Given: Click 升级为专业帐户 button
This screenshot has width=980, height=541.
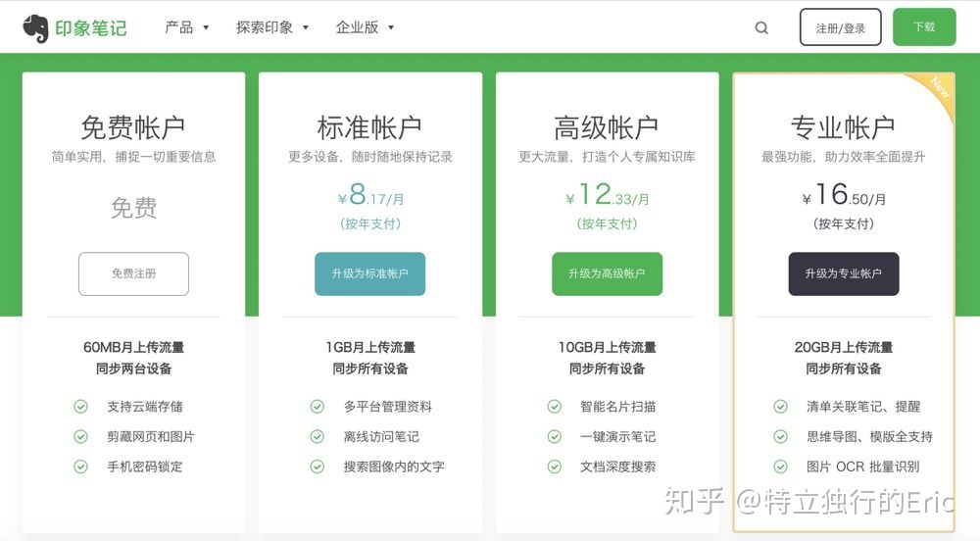Looking at the screenshot, I should (844, 273).
